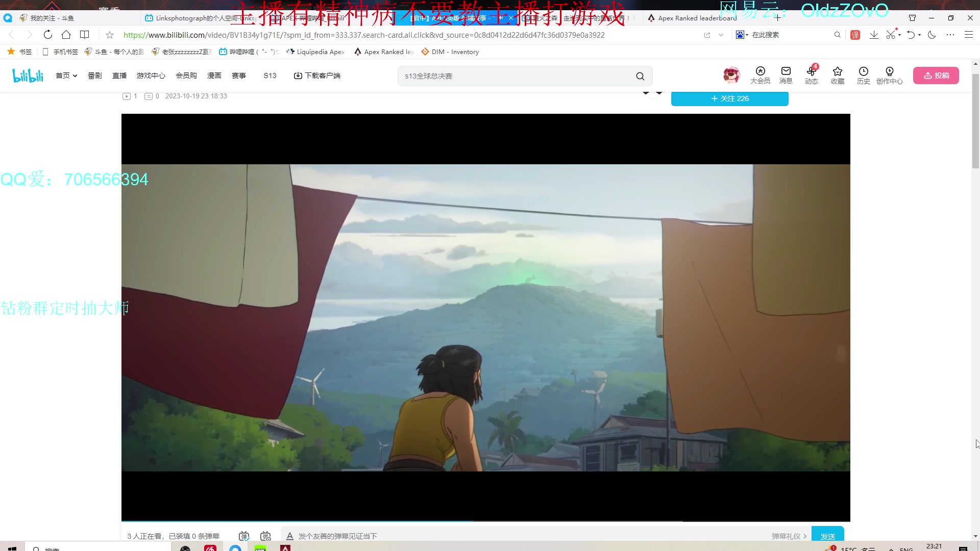This screenshot has height=551, width=980.
Task: Open danmaku settings icon
Action: tap(265, 536)
